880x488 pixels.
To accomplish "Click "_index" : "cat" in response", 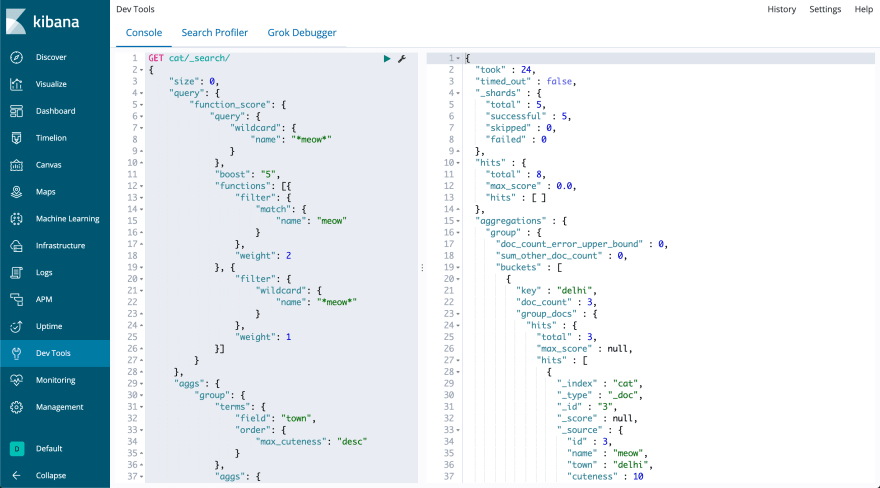I will click(x=600, y=384).
